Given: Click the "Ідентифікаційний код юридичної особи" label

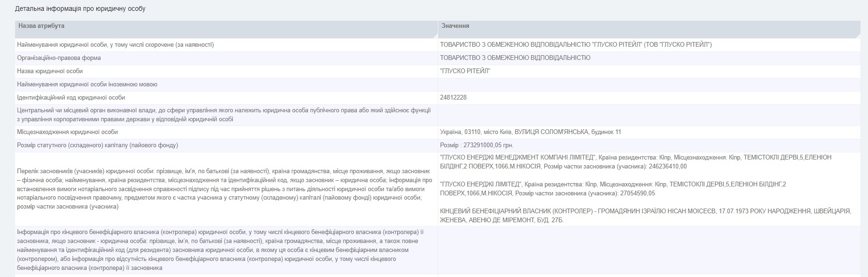Looking at the screenshot, I should click(71, 98).
